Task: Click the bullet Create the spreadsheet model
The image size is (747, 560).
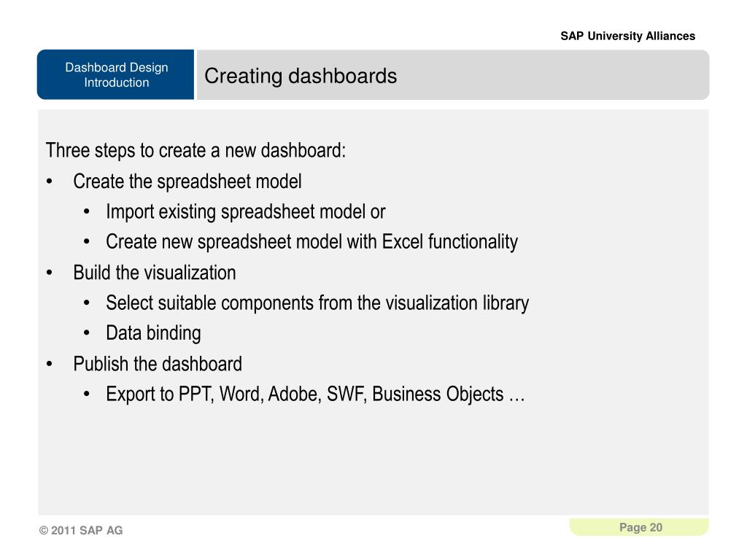Action: coord(187,182)
